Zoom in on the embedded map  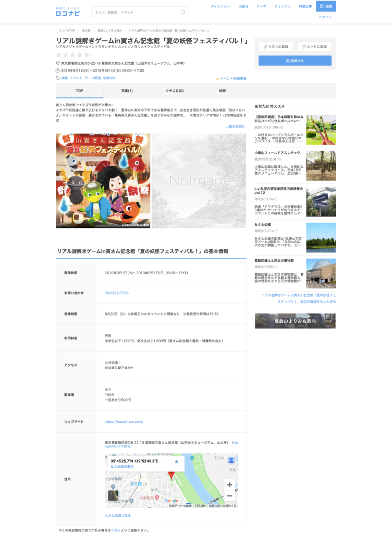point(229,484)
